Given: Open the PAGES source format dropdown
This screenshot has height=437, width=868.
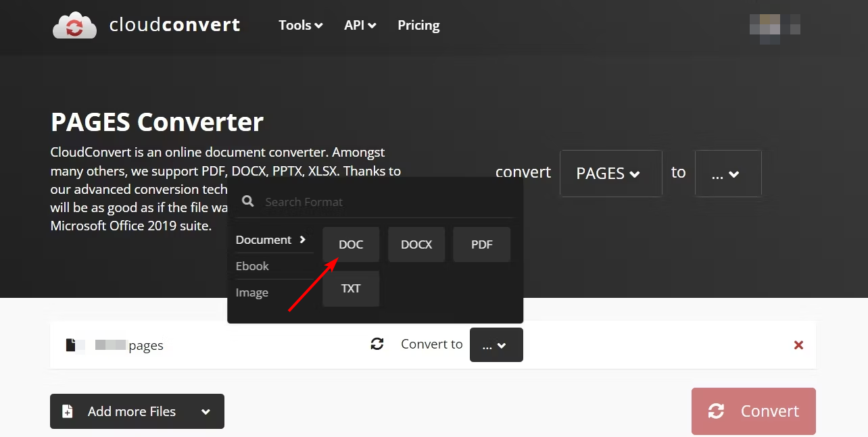Looking at the screenshot, I should point(611,174).
